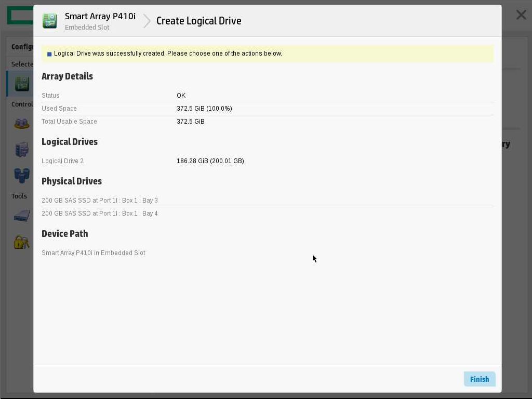Select the Used Space value 372.5 GiB (100.0%)
The width and height of the screenshot is (532, 399).
click(204, 109)
